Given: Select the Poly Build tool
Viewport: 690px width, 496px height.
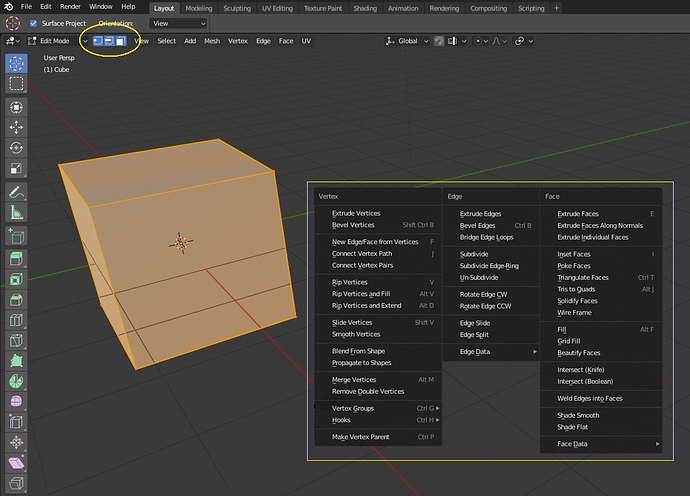Looking at the screenshot, I should [16, 361].
